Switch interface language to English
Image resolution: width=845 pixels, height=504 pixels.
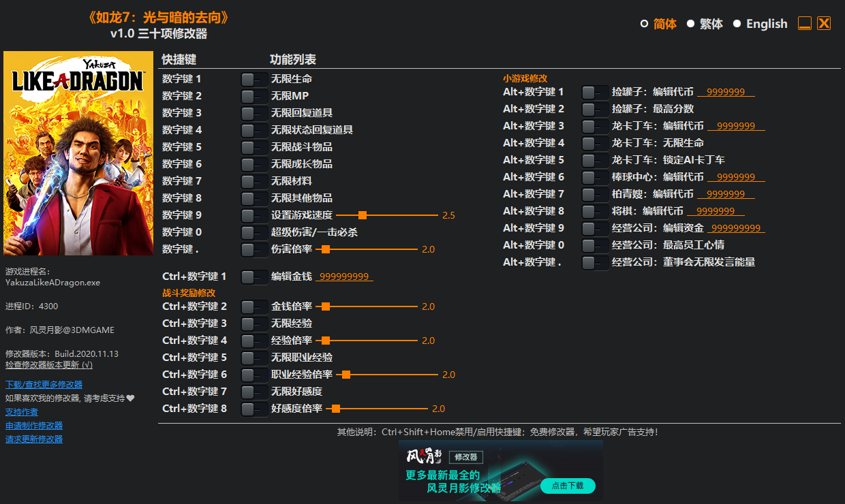pyautogui.click(x=767, y=23)
